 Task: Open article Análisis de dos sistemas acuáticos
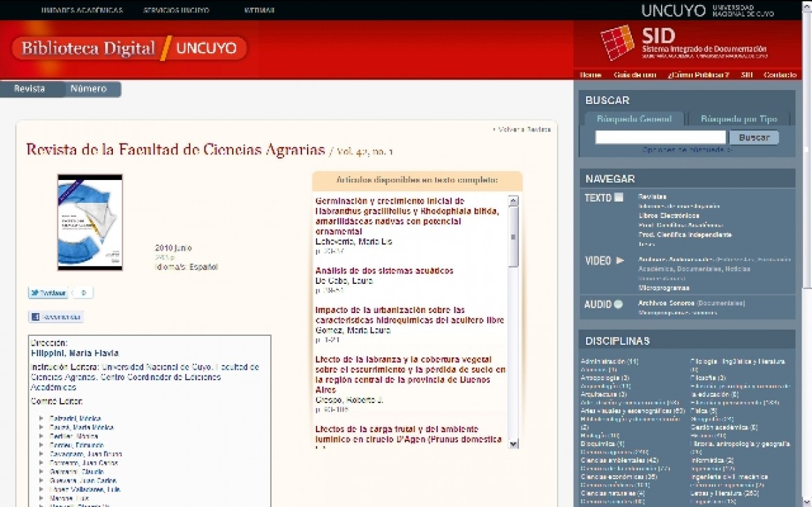[x=385, y=271]
